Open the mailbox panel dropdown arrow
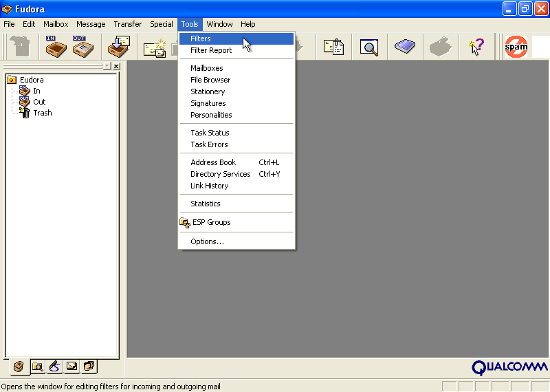Image resolution: width=550 pixels, height=392 pixels. [x=107, y=66]
